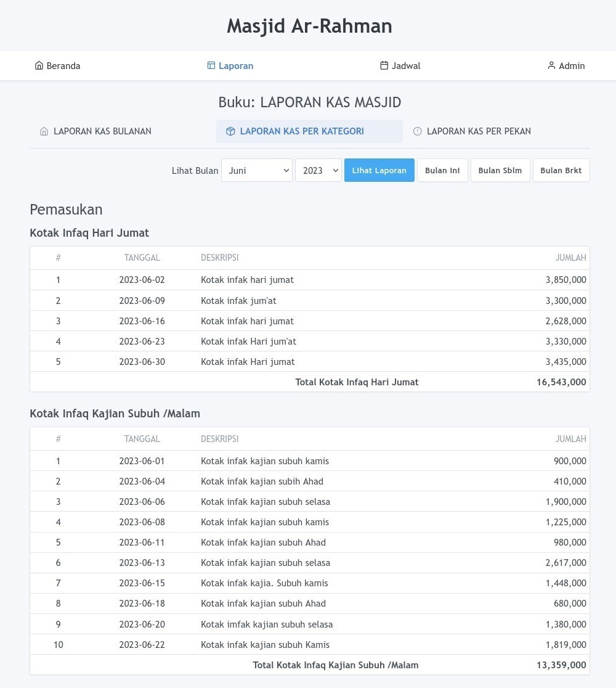Screen dimensions: 616x688
Task: Switch to LAPORAN KAS BULANAN tab
Action: [123, 131]
